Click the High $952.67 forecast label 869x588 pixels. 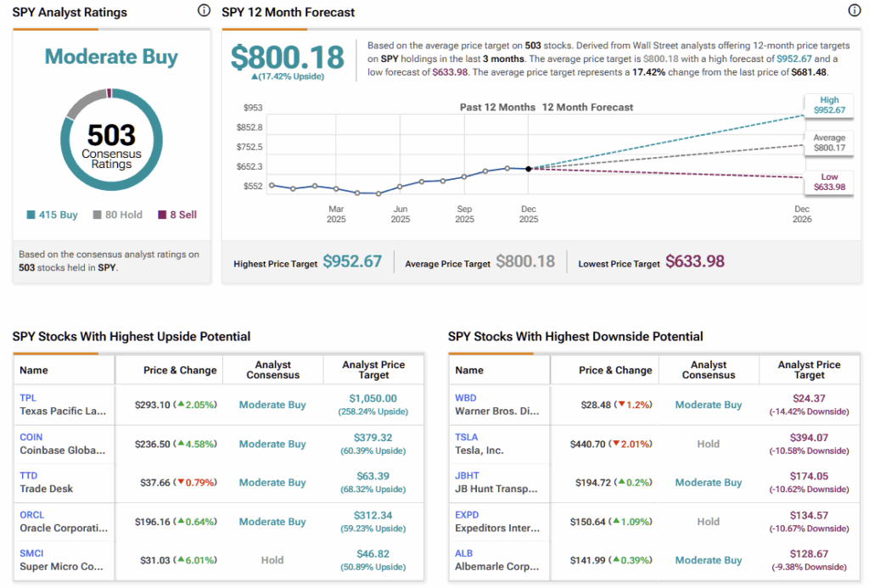[x=829, y=105]
